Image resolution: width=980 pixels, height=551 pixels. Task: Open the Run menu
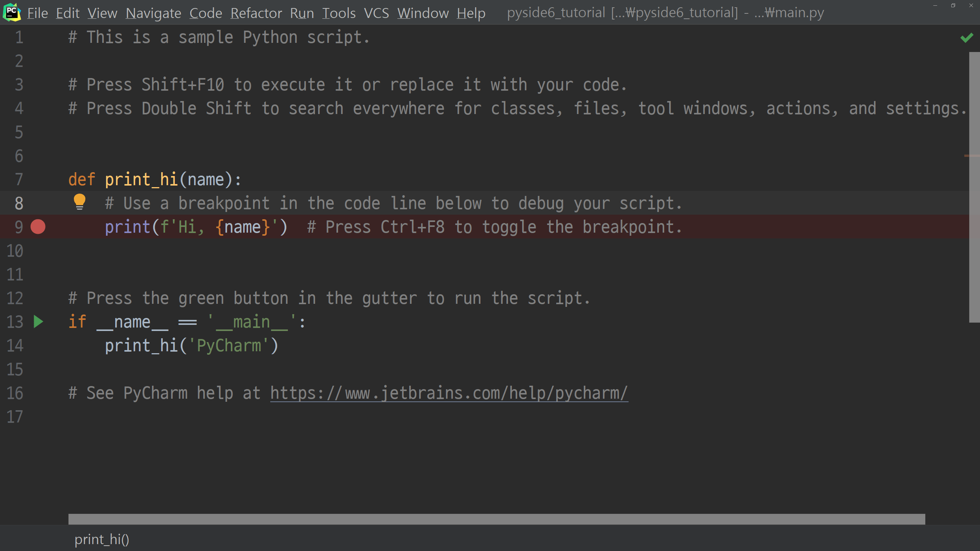[x=302, y=13]
